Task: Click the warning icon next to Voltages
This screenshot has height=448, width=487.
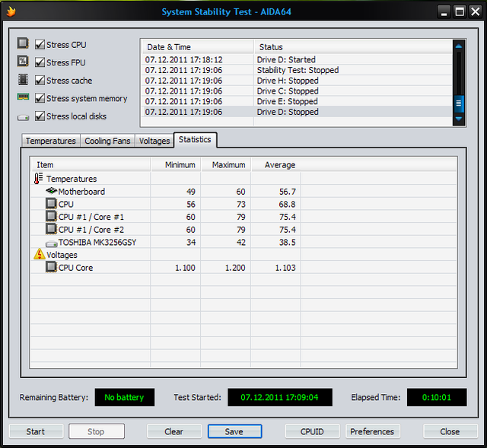Action: 39,255
